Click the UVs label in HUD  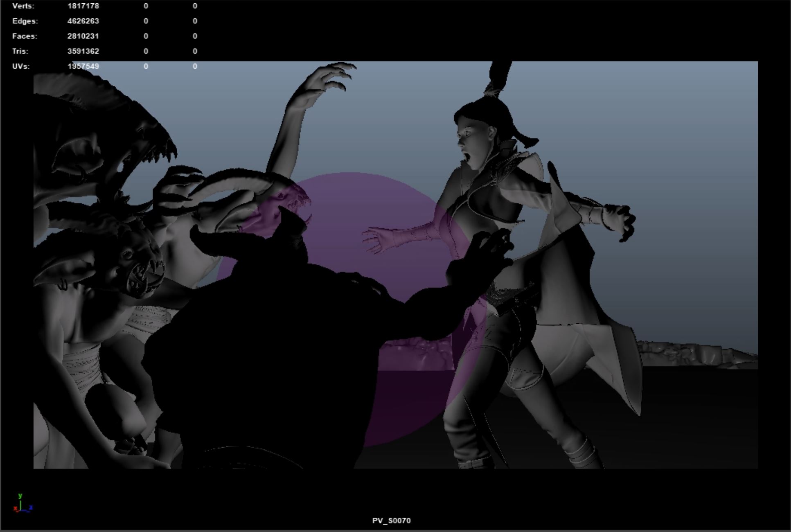coord(21,66)
